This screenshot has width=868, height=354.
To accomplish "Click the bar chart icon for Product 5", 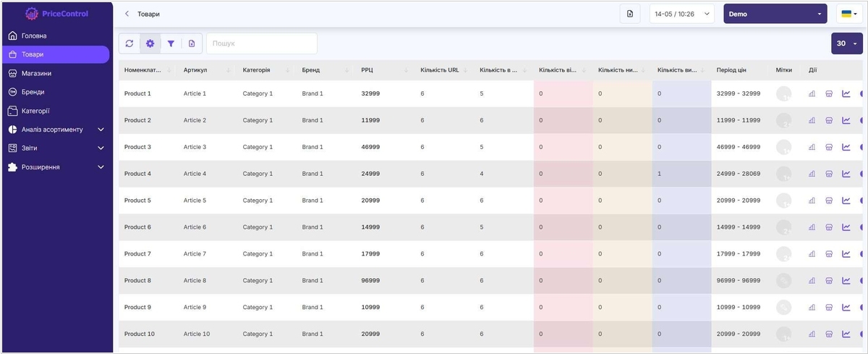I will click(x=812, y=201).
